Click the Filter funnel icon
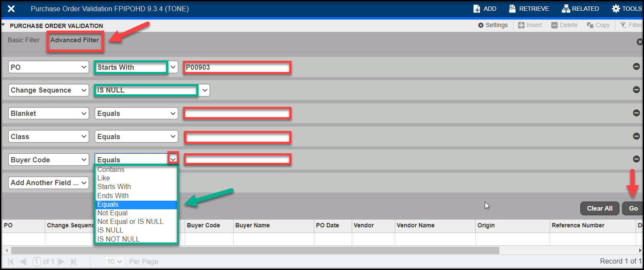This screenshot has height=270, width=644. (x=631, y=25)
